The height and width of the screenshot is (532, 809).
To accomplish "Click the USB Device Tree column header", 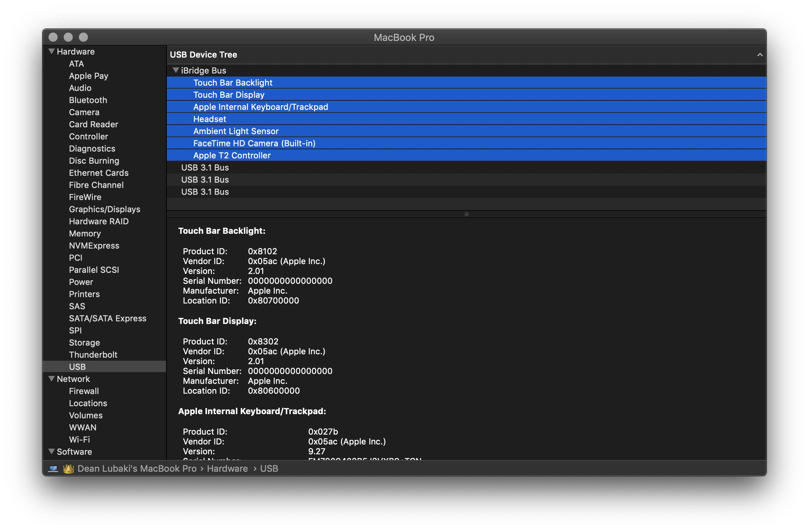I will point(466,55).
